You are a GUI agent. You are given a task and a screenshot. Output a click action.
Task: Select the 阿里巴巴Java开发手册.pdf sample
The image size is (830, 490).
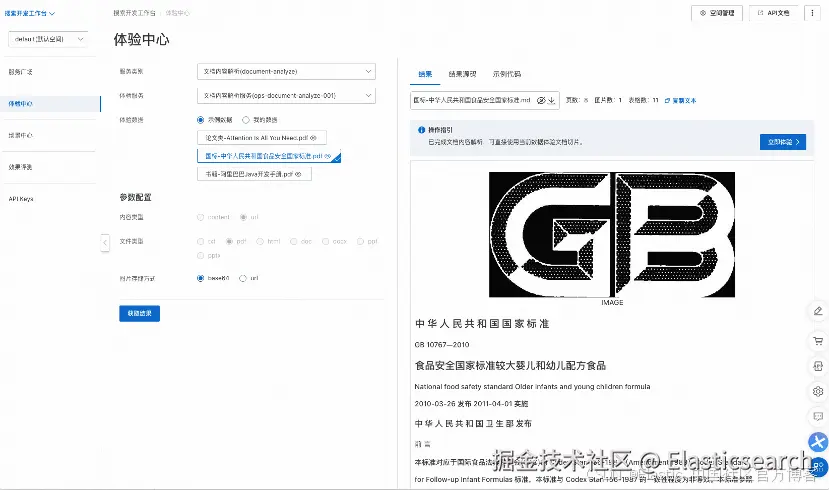coord(254,174)
